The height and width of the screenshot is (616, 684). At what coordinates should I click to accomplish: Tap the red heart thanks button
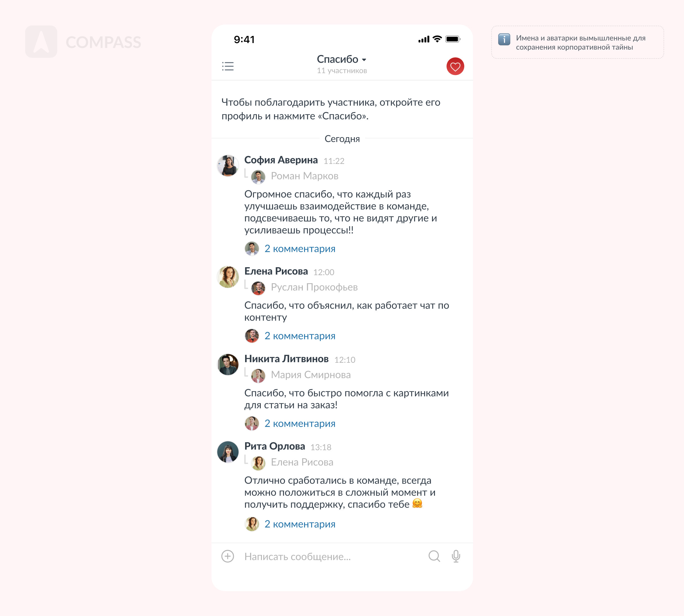455,66
